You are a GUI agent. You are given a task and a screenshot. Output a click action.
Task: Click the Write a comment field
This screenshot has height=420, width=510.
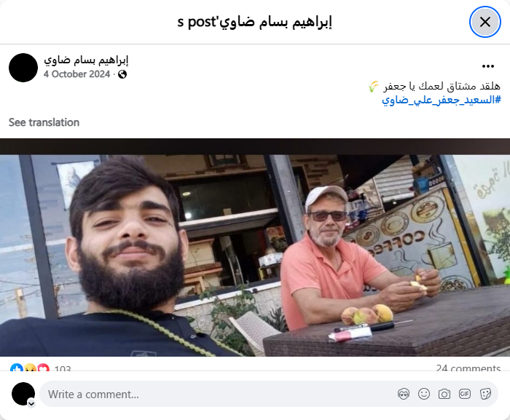(221, 394)
